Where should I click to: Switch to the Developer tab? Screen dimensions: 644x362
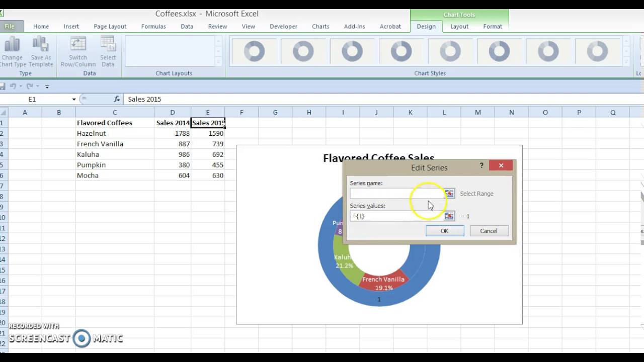(x=283, y=26)
